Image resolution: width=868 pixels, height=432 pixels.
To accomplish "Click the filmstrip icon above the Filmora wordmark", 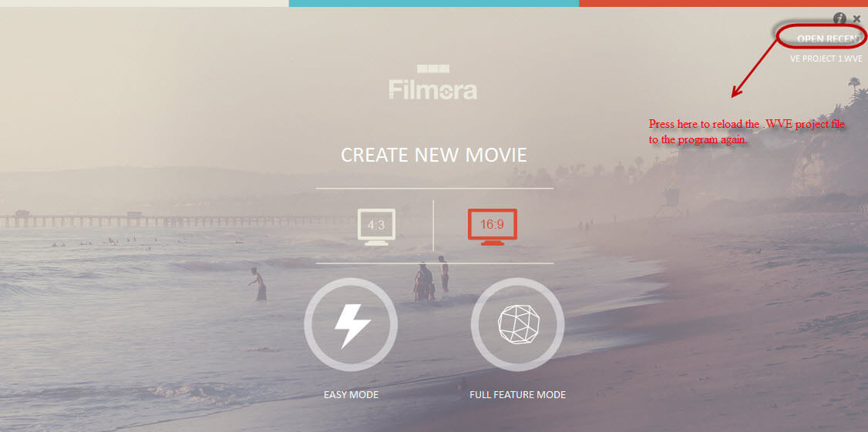I will point(433,69).
